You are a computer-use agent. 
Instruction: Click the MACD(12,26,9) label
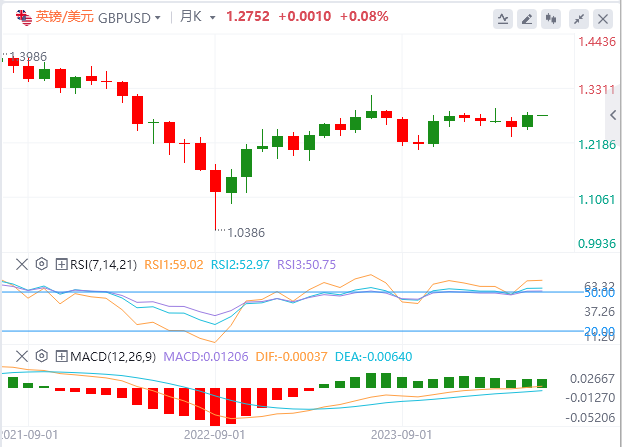tap(113, 357)
